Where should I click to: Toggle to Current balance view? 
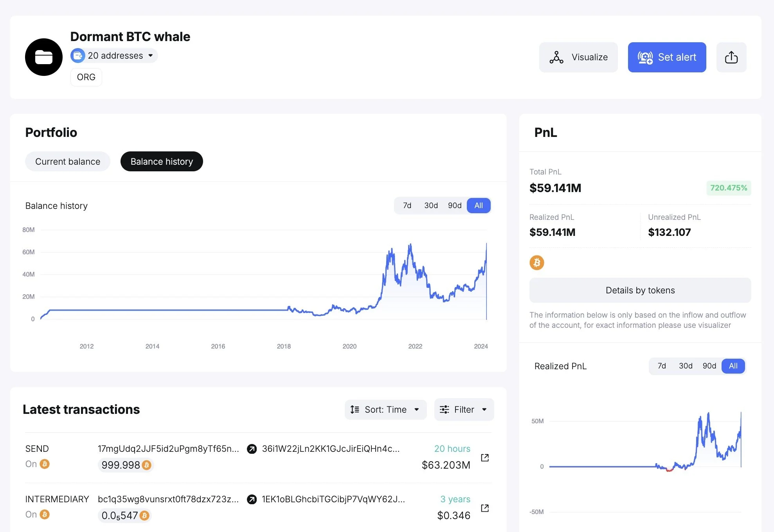pos(68,161)
